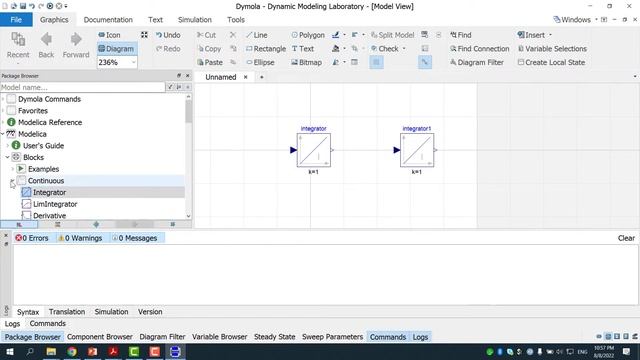The width and height of the screenshot is (640, 360).
Task: Click the fit-to-window icon next to Icon
Action: click(144, 35)
